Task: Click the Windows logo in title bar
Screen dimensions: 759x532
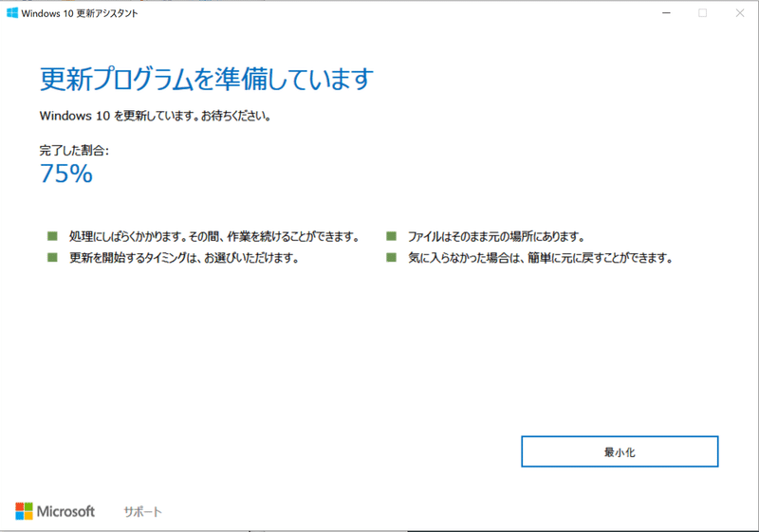Action: (x=12, y=13)
